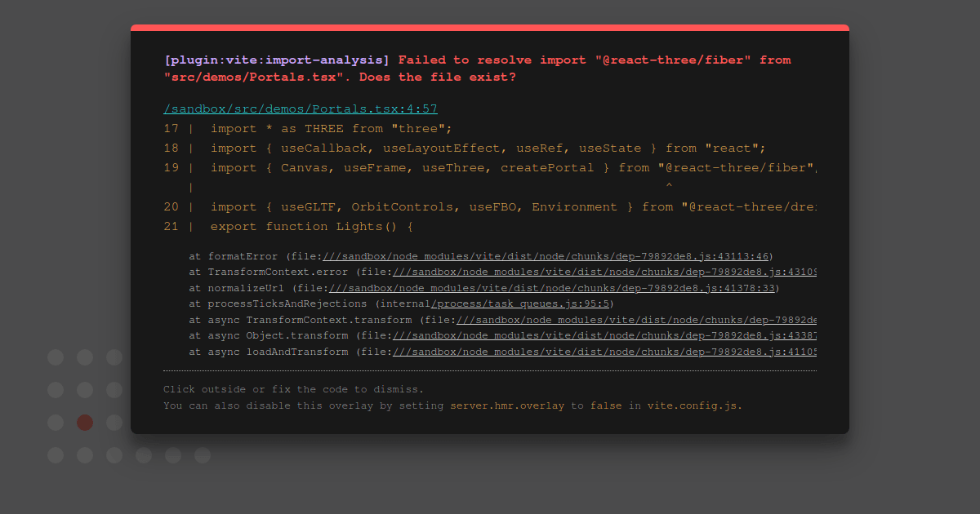Click the red highlighted dot in the background
The image size is (980, 514).
coord(85,422)
